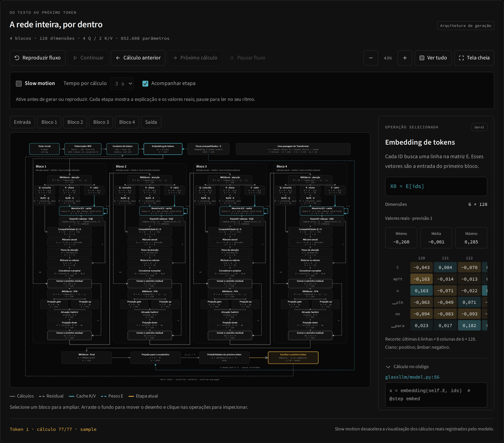Click the 43% zoom level readout
The width and height of the screenshot is (504, 443).
388,58
